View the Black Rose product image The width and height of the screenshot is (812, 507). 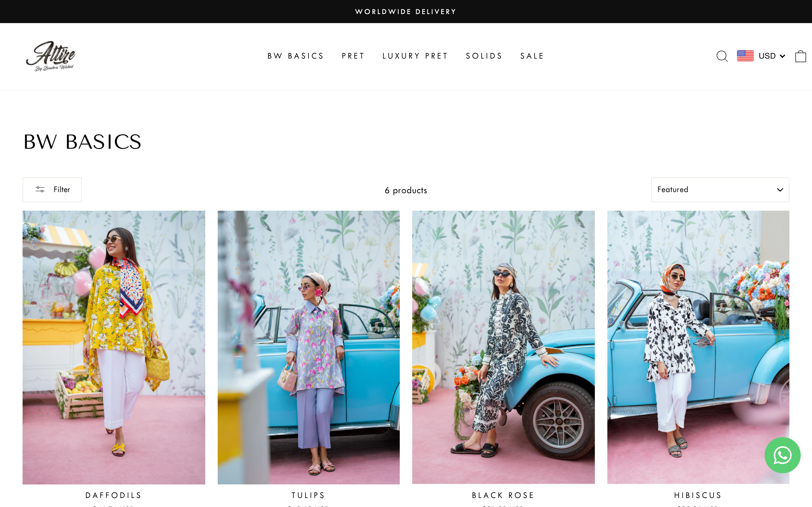[x=503, y=347]
